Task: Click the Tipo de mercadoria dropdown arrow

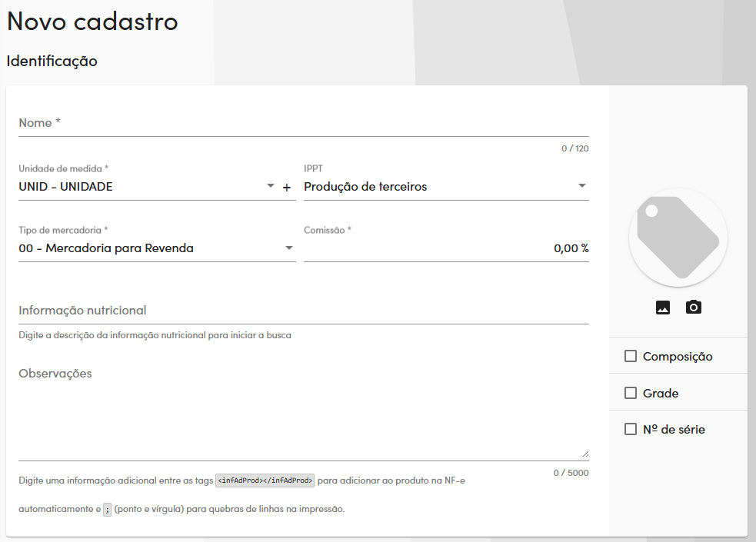Action: pos(288,248)
